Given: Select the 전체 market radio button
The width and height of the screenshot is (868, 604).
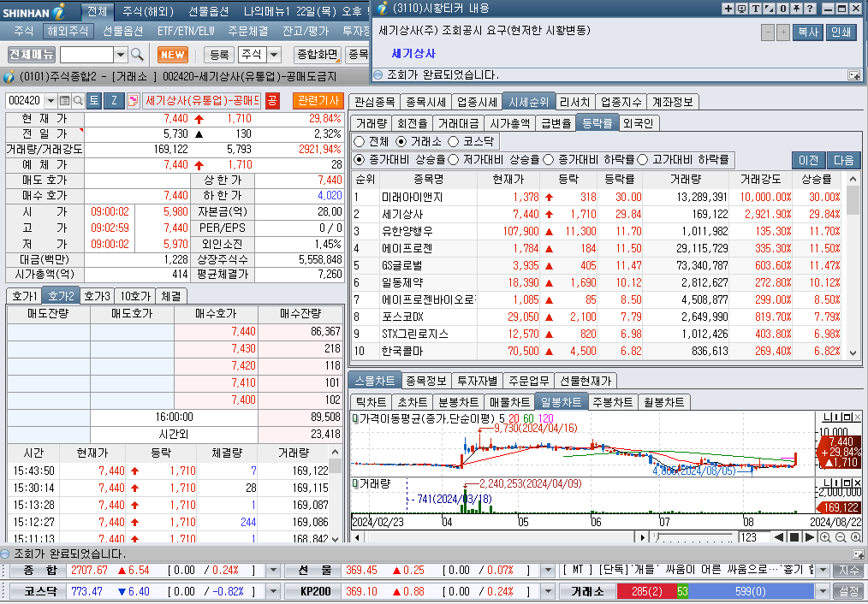Looking at the screenshot, I should [360, 142].
